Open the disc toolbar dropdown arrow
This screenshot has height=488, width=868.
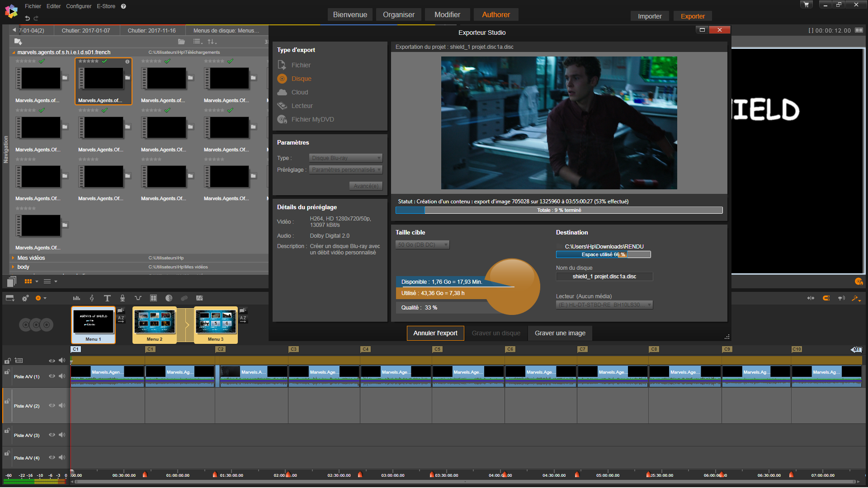[x=45, y=298]
